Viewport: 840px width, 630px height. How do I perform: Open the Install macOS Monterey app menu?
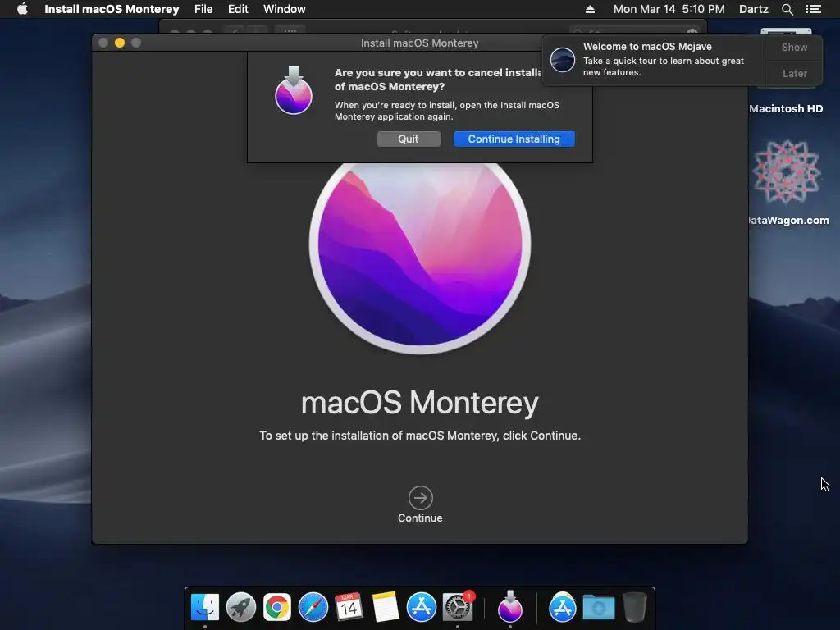112,9
